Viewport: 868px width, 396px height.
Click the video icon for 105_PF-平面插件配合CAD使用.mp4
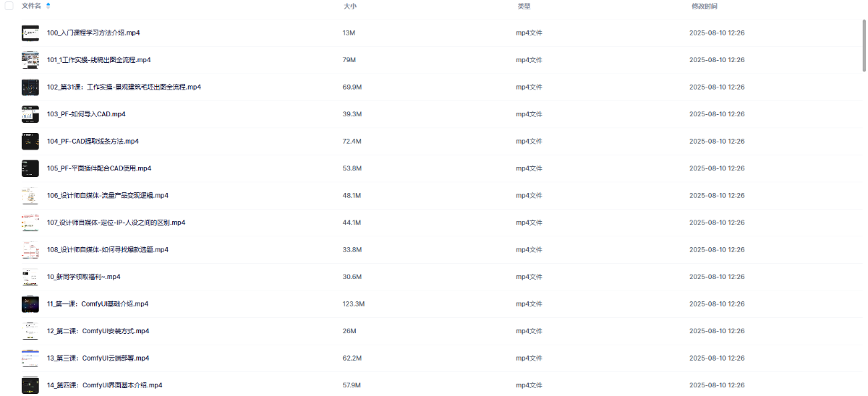[30, 168]
